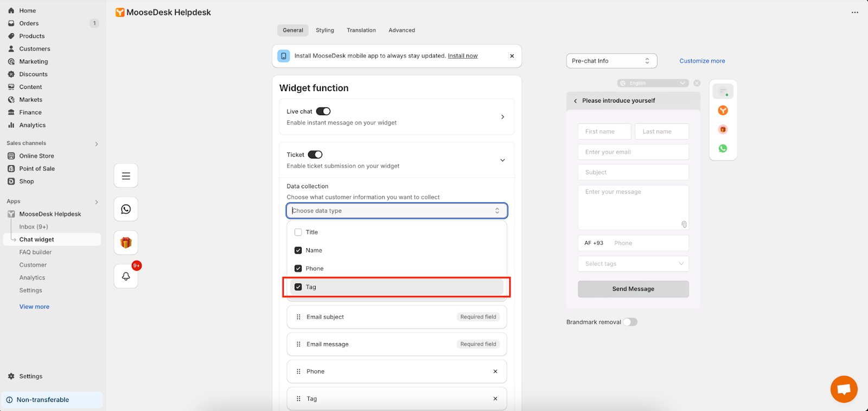
Task: Remove the Phone field from list
Action: point(495,371)
